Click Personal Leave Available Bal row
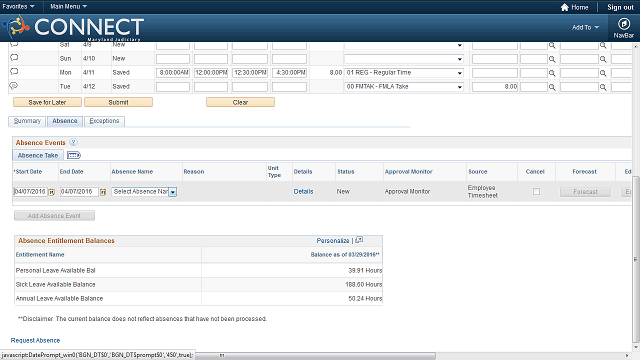Viewport: 640px width, 360px height. 198,270
